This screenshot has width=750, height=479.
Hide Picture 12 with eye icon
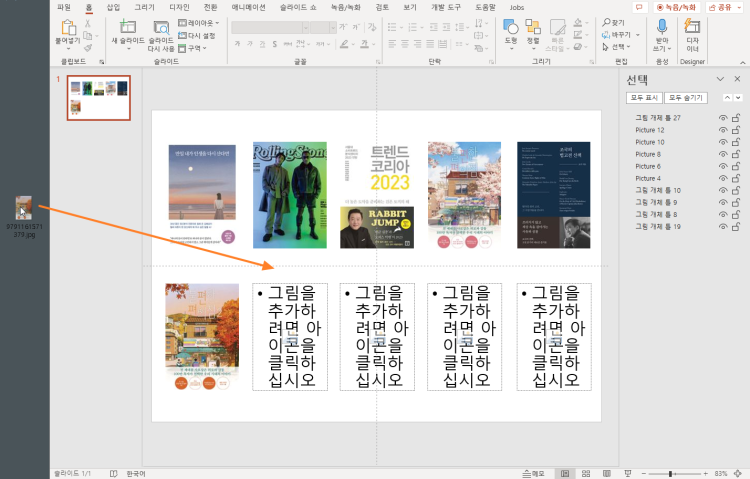[x=723, y=130]
